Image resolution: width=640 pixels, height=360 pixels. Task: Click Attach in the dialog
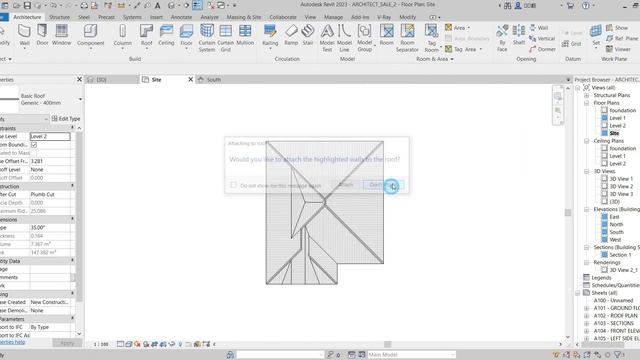point(345,185)
